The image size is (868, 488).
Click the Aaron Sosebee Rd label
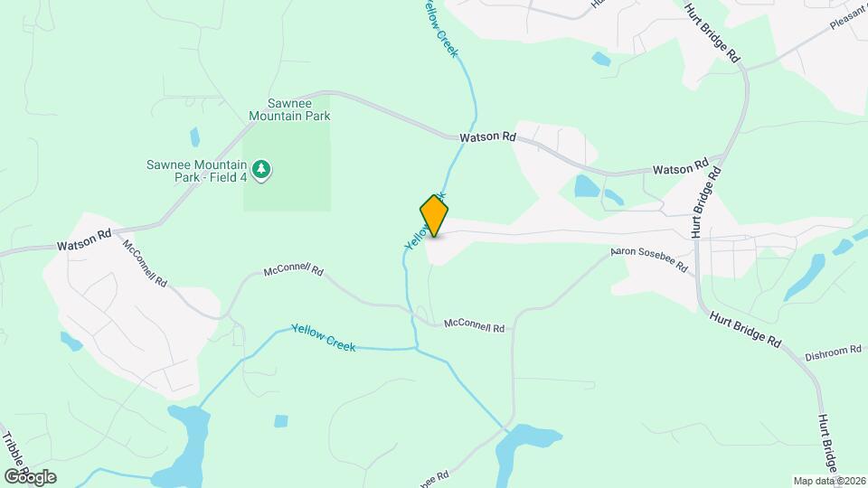[649, 259]
